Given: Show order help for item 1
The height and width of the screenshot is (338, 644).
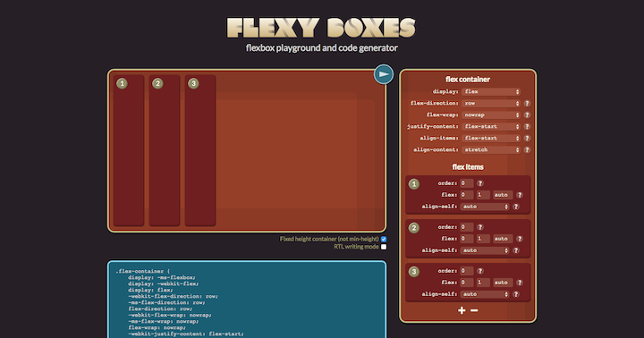Looking at the screenshot, I should pos(480,183).
